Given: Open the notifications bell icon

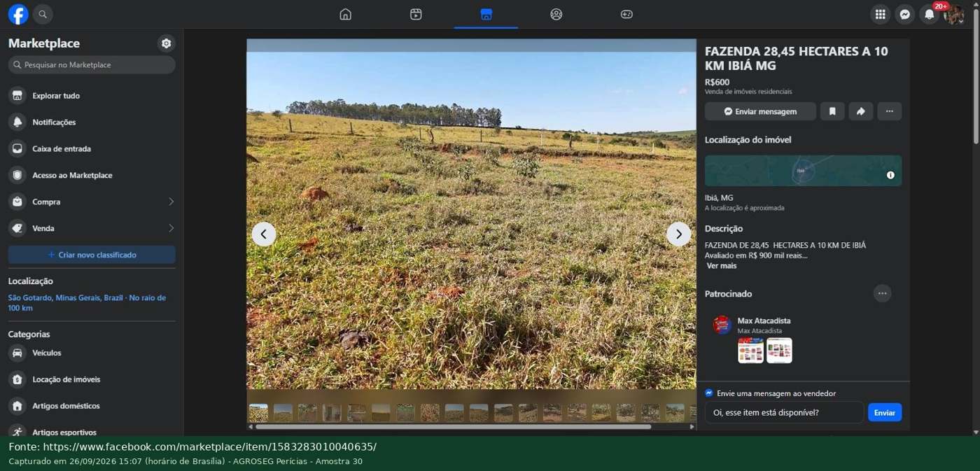Looking at the screenshot, I should click(x=929, y=14).
